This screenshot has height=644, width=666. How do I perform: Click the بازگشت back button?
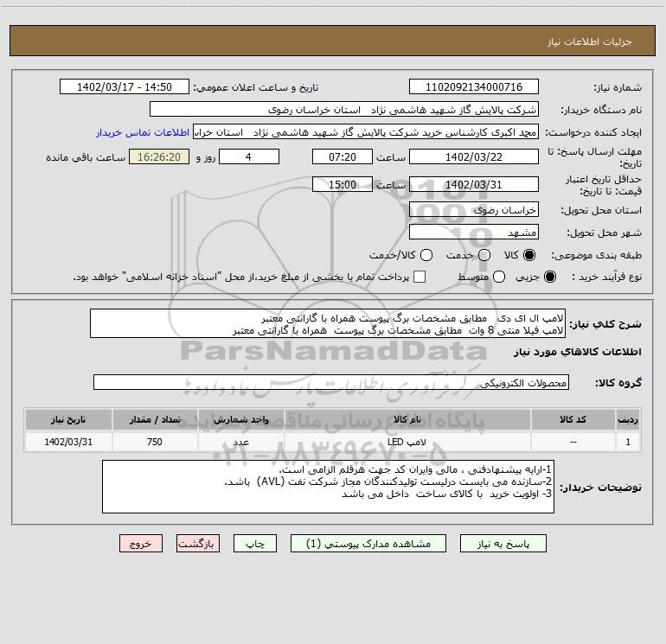[x=199, y=544]
